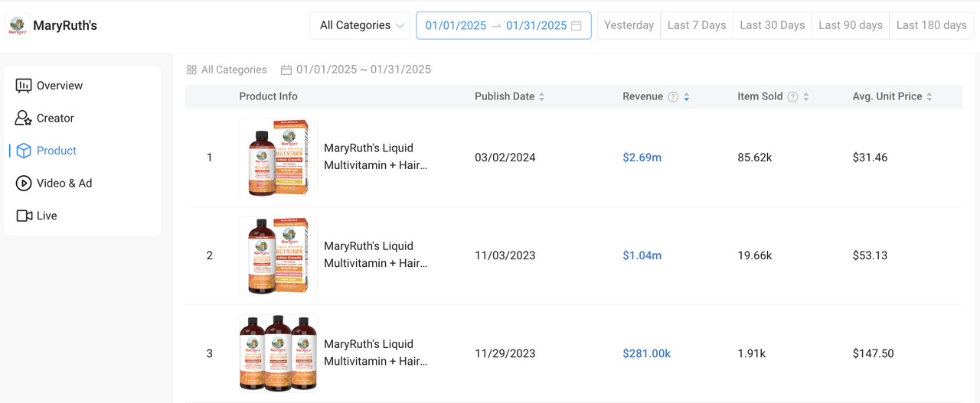Click items sold value 1.91k
The height and width of the screenshot is (403, 980).
coord(752,353)
